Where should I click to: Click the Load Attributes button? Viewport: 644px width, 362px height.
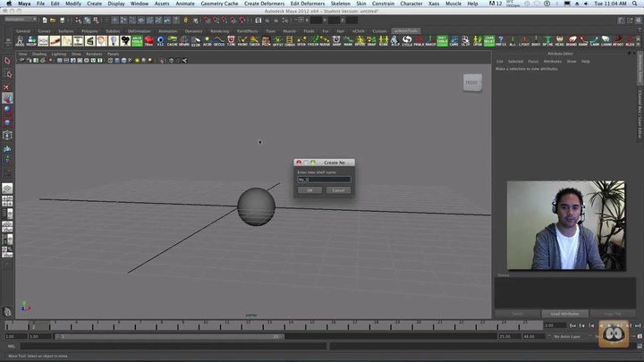(563, 314)
